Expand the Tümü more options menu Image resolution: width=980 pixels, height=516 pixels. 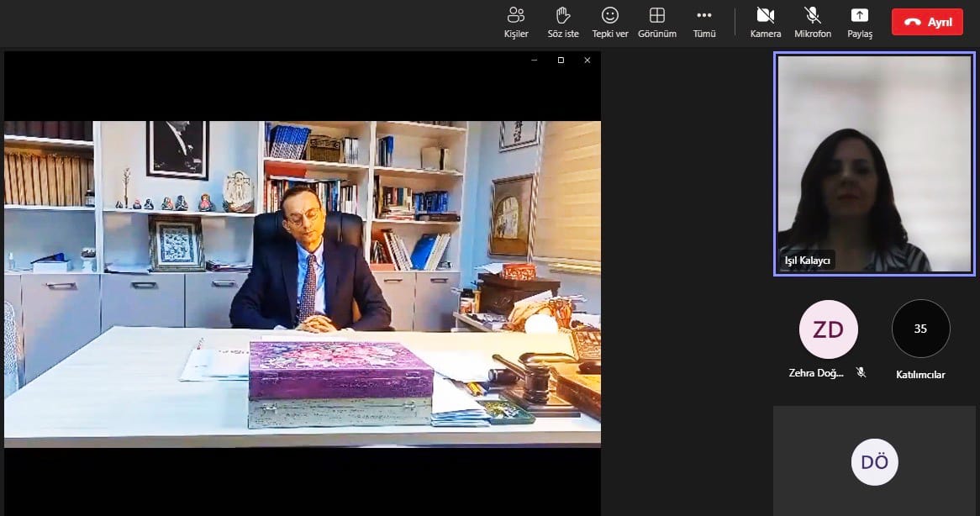coord(704,22)
